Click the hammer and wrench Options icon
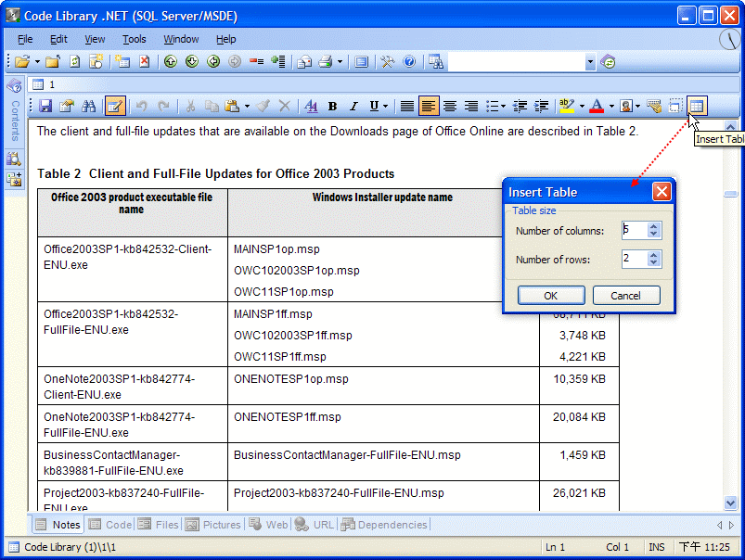The image size is (745, 560). [387, 62]
